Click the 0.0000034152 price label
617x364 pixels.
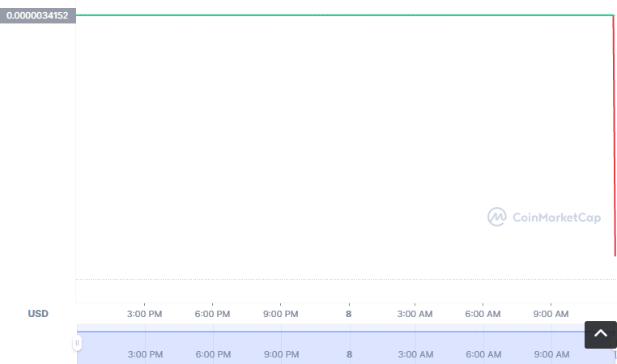tap(37, 15)
